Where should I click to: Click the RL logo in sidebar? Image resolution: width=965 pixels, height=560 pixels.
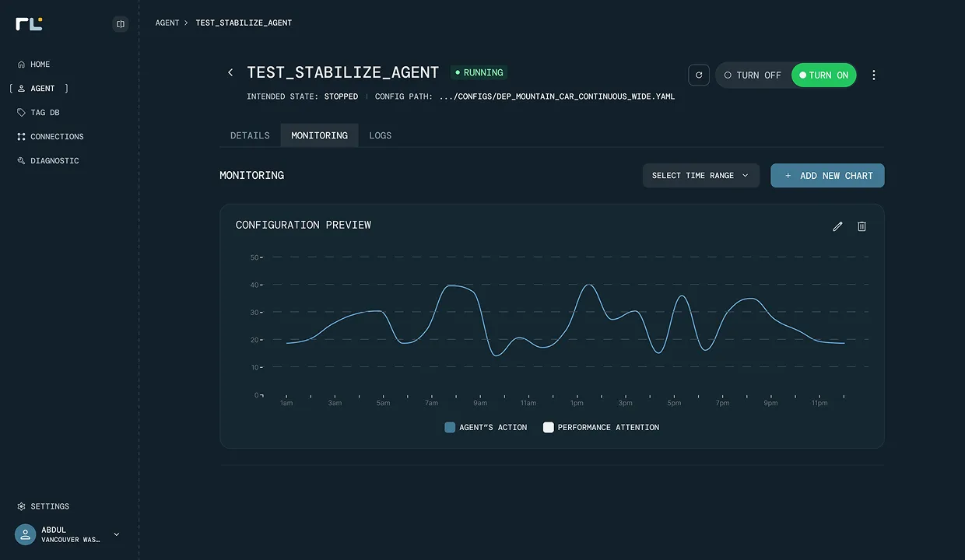29,24
